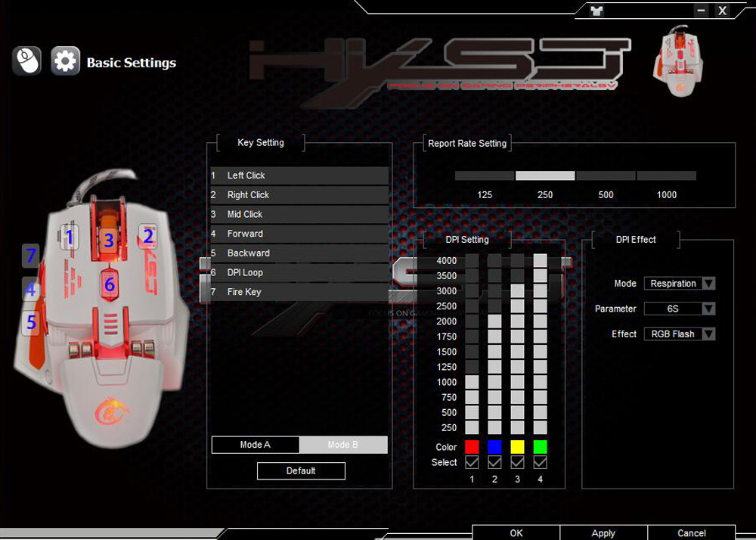Screen dimensions: 756x540
Task: Set report rate to 250
Action: point(545,176)
